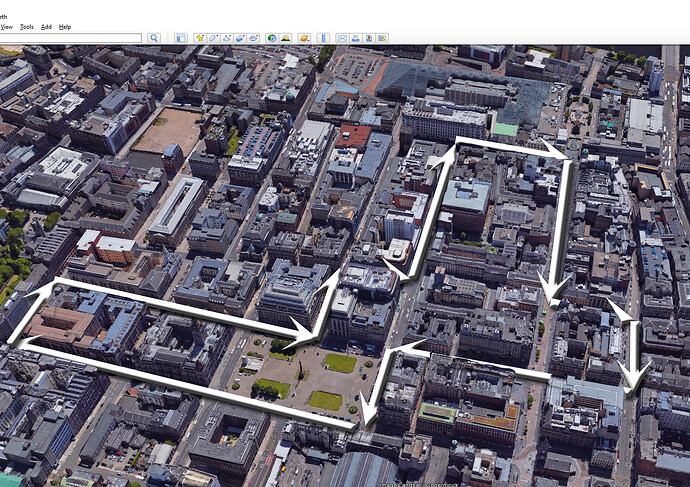Toggle the sunlight landscape icon

pyautogui.click(x=286, y=38)
